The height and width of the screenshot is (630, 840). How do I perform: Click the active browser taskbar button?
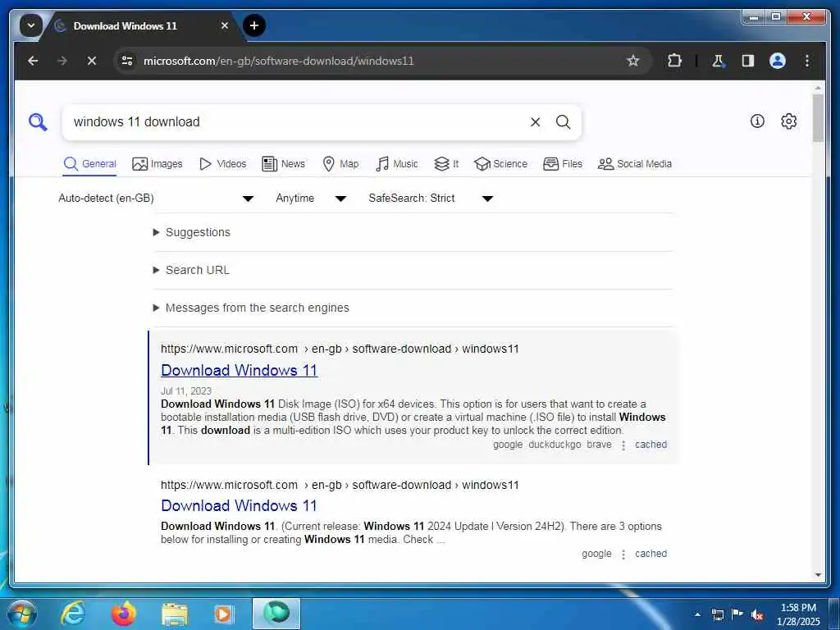tap(276, 614)
